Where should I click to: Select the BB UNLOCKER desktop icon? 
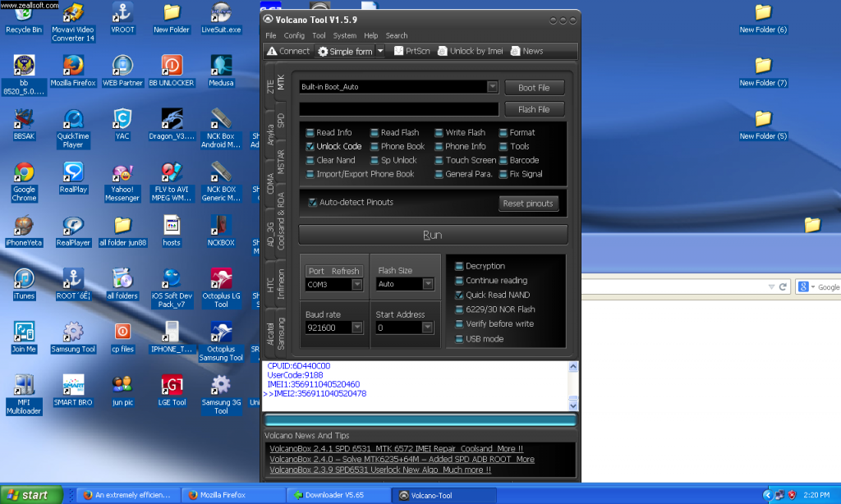[x=172, y=66]
